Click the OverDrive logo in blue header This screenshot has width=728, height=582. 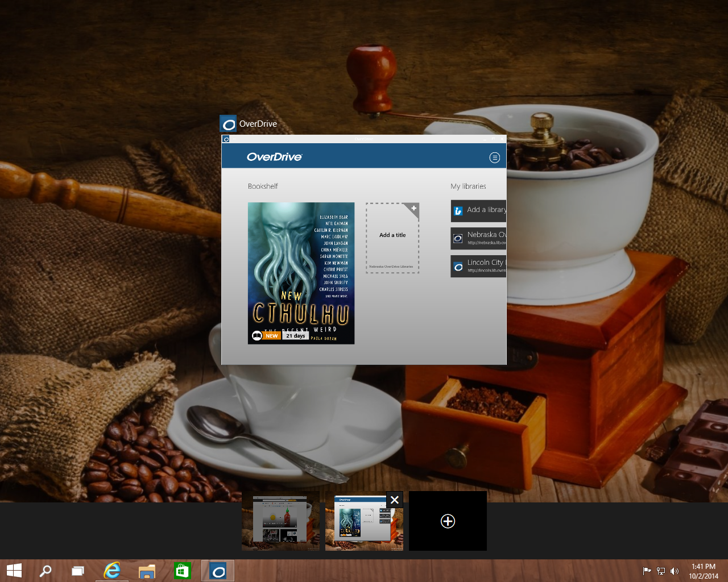[x=274, y=157]
